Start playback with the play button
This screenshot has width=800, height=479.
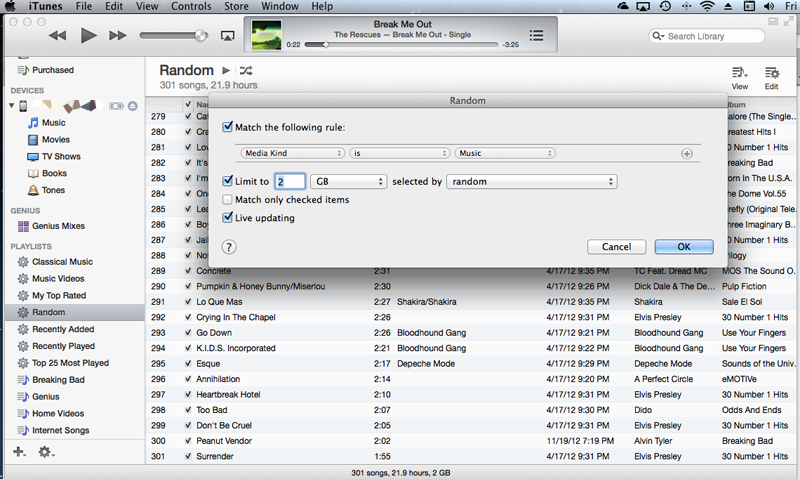[x=88, y=36]
